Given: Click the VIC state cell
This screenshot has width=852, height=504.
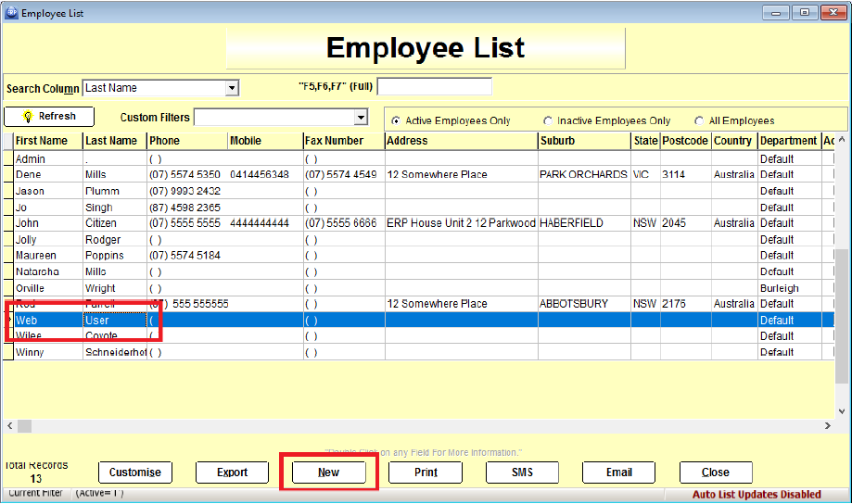Looking at the screenshot, I should (645, 174).
